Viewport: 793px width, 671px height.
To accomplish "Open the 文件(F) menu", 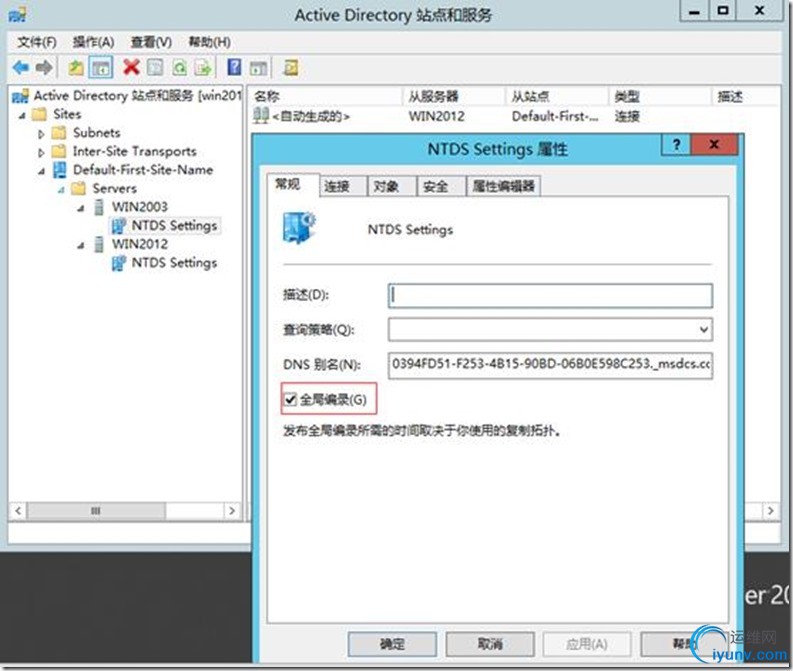I will pyautogui.click(x=37, y=42).
